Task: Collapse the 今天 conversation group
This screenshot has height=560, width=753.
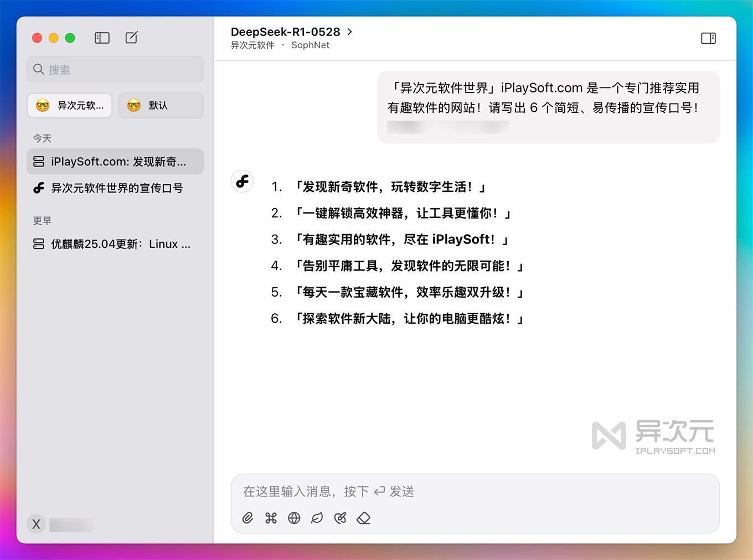Action: click(42, 138)
